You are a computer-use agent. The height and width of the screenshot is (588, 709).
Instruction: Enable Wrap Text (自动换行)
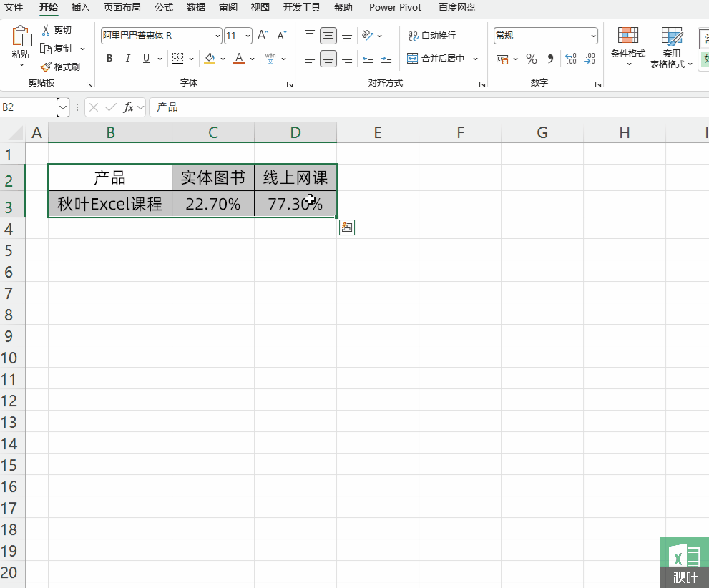pos(430,34)
